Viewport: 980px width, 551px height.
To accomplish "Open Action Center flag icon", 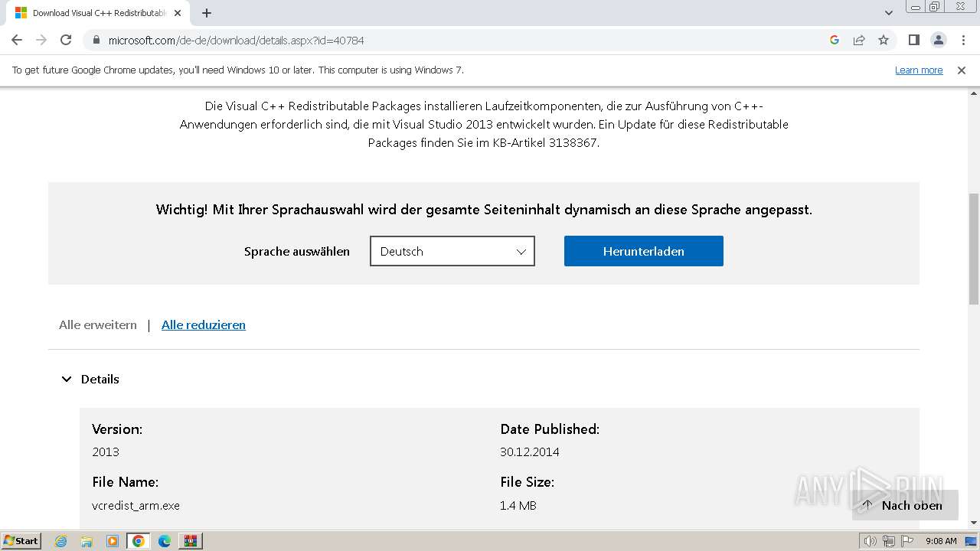I will (906, 541).
